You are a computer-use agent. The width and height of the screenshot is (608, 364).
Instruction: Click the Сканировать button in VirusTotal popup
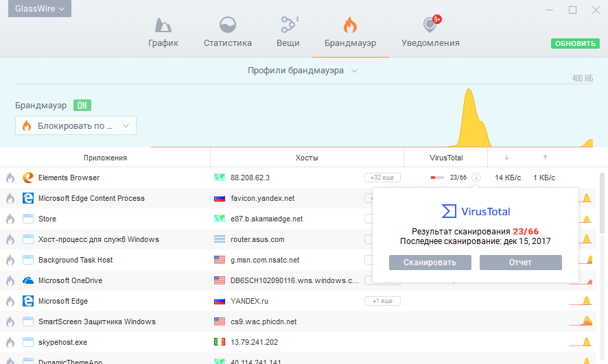(430, 262)
